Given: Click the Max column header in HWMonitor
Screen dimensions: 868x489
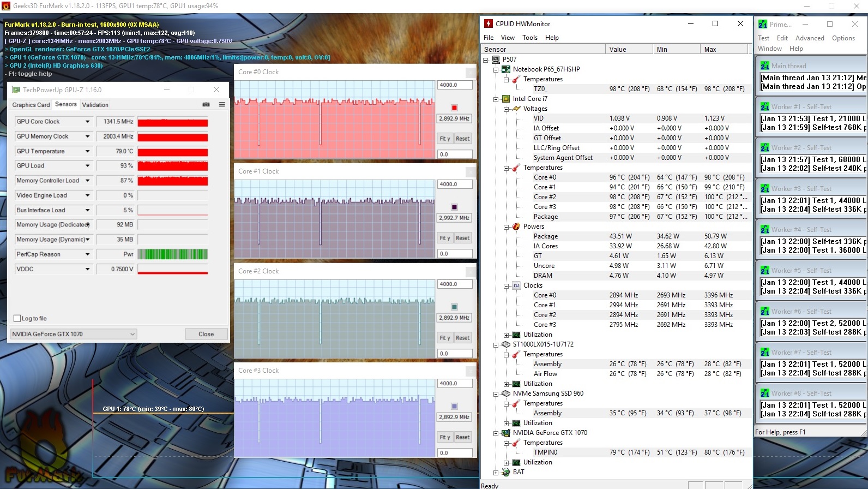Looking at the screenshot, I should click(724, 49).
